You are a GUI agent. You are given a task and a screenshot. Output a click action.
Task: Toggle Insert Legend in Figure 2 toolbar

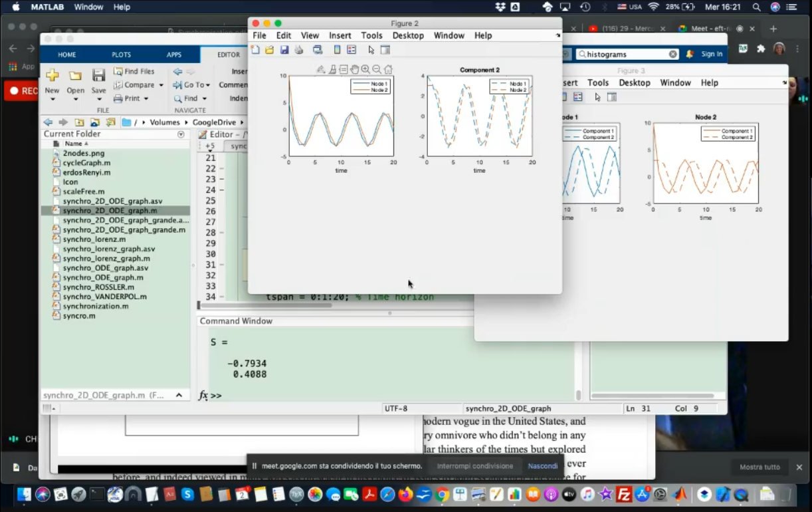click(352, 50)
